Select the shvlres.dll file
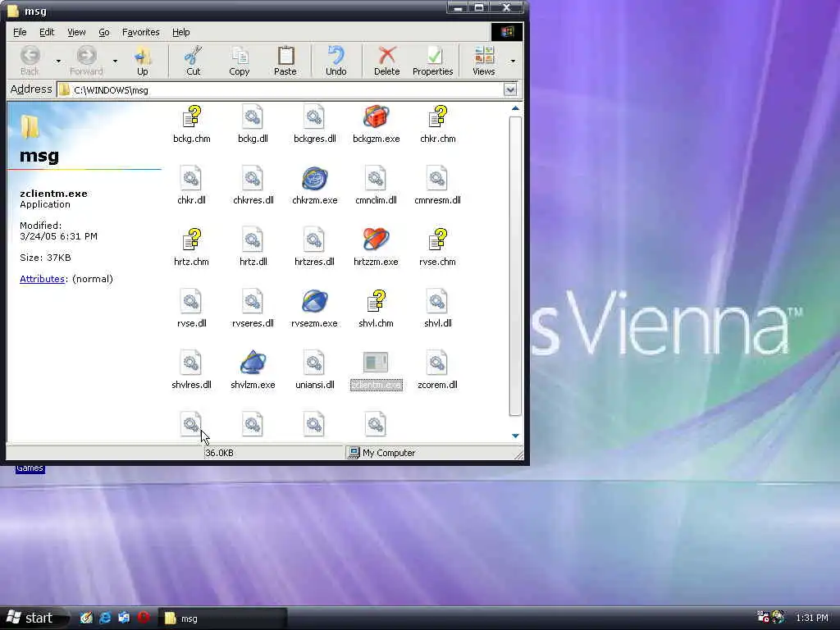 click(191, 372)
